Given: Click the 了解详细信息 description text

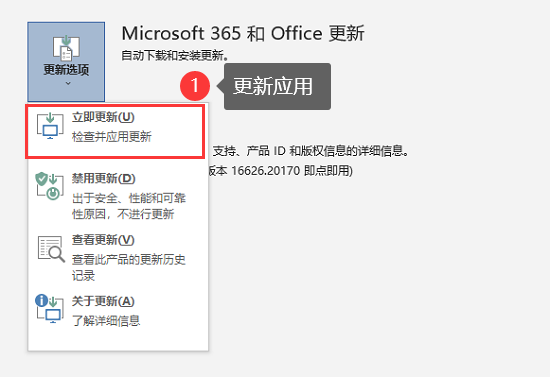Looking at the screenshot, I should pos(106,321).
